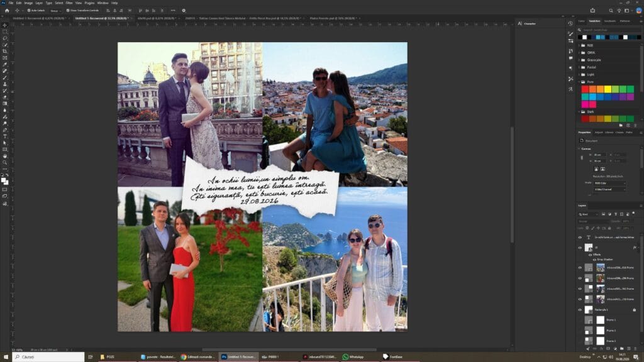The width and height of the screenshot is (644, 362).
Task: Open the search icon at top right
Action: point(611,11)
